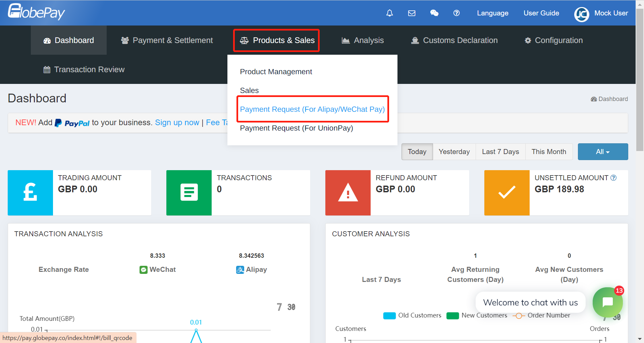Click the GlobePay logo
Viewport: 644px width, 343px height.
click(x=36, y=12)
